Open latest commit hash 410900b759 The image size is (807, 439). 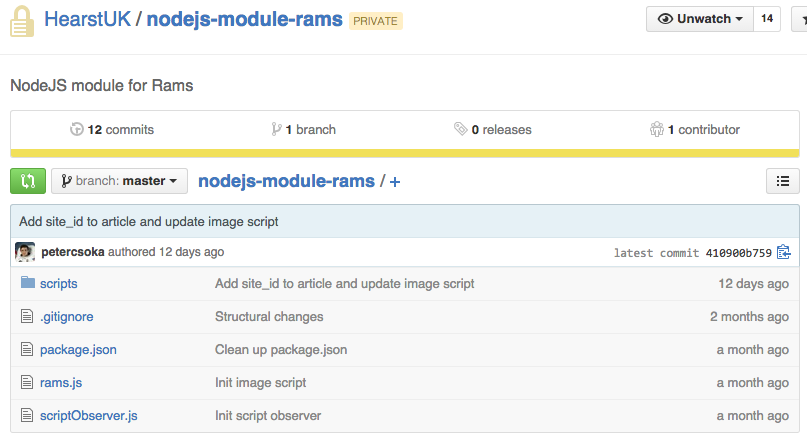pos(739,253)
